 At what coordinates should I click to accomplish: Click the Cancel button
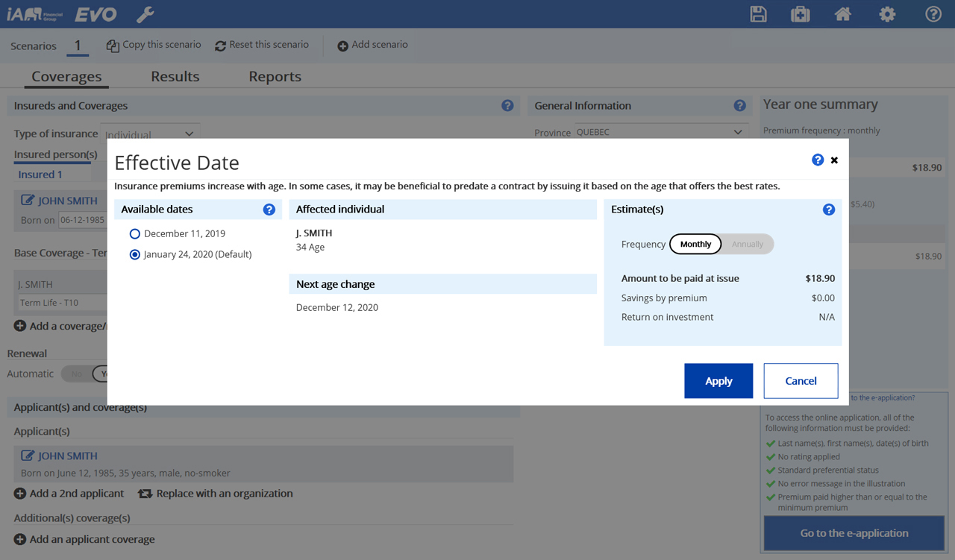801,381
